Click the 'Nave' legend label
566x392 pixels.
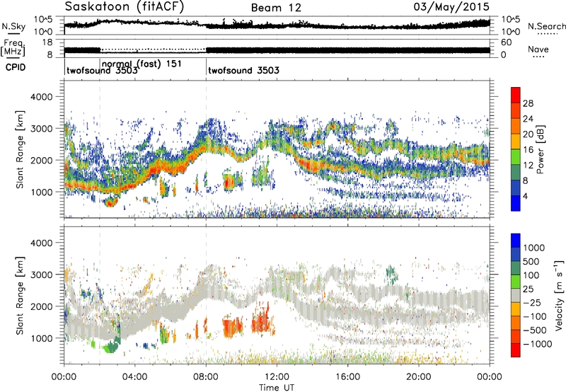tap(538, 49)
